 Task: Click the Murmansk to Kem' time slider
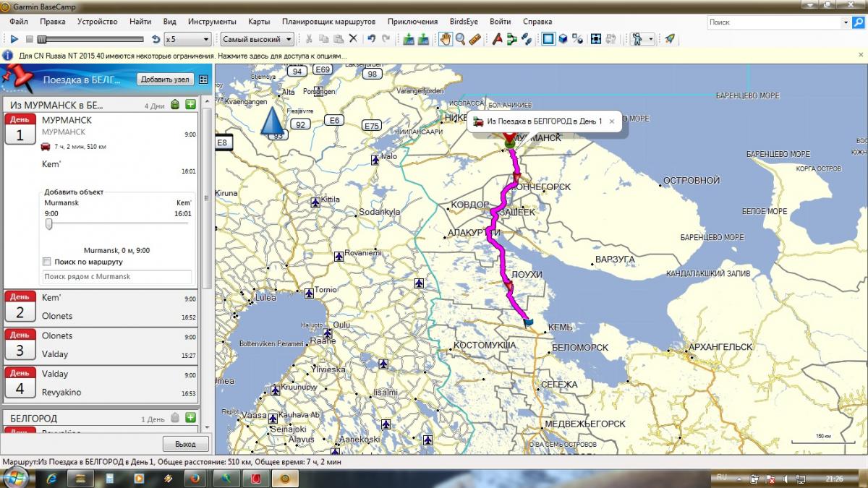tap(49, 224)
